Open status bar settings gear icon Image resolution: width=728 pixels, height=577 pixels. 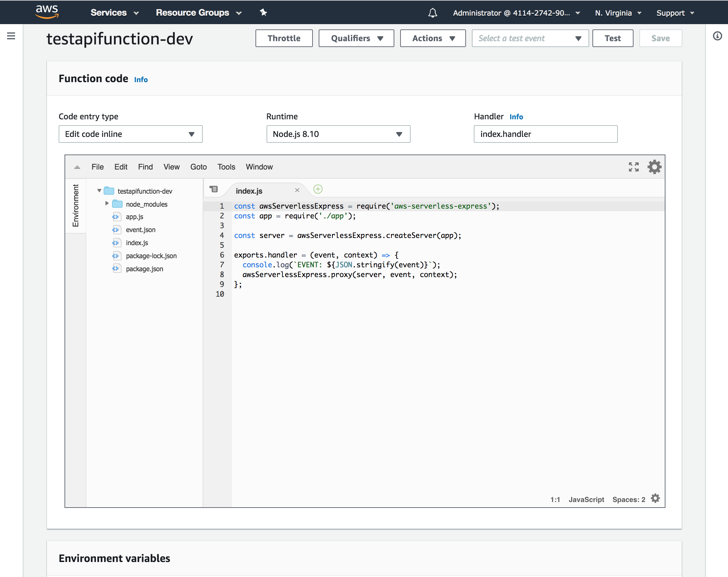point(655,498)
